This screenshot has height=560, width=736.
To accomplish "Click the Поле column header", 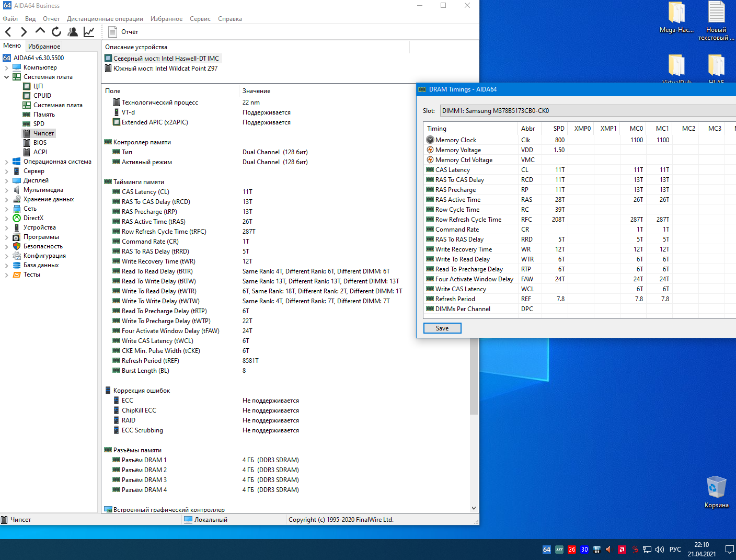I will [x=170, y=91].
